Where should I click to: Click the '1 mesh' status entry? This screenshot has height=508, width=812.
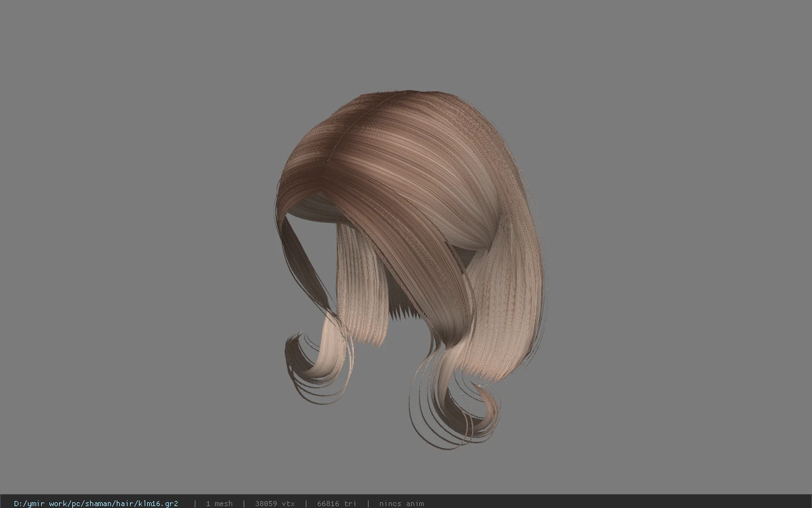coord(219,504)
